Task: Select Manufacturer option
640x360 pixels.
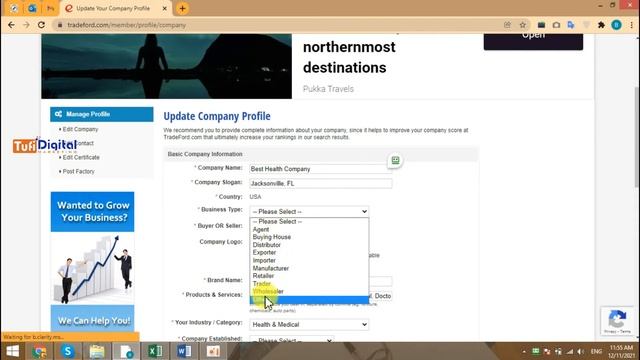Action: click(309, 268)
